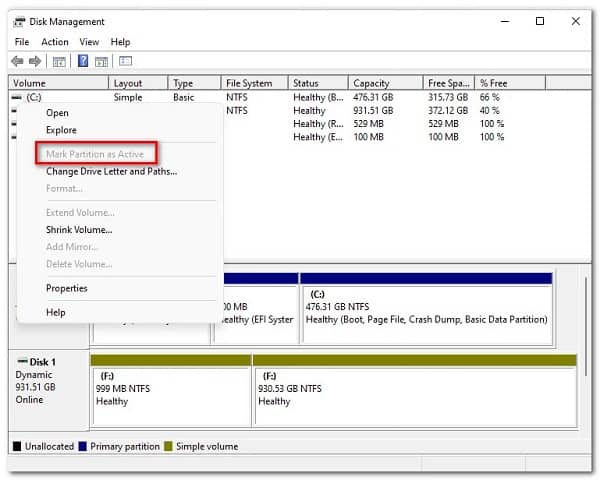Open the blue Help toolbar icon

click(83, 61)
